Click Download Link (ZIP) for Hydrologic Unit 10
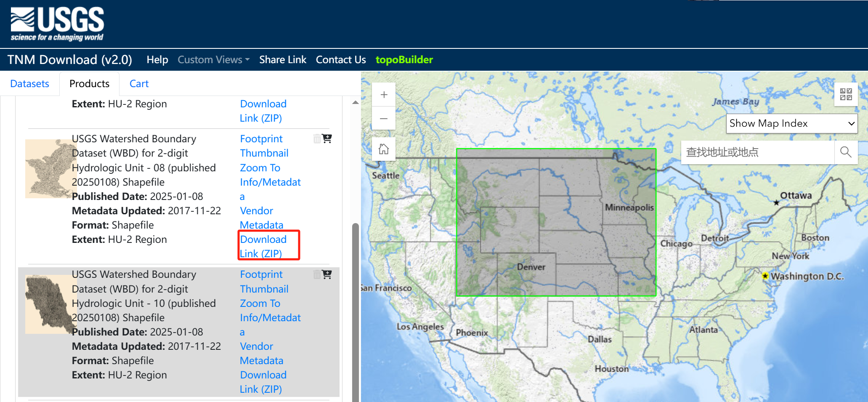 coord(263,382)
